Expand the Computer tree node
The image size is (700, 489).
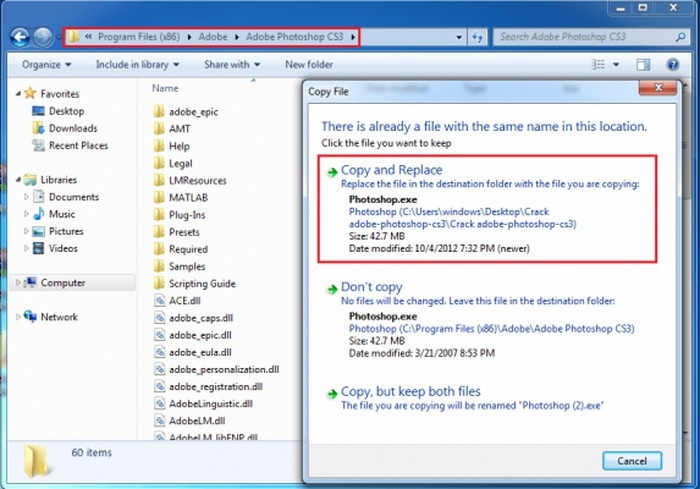click(x=20, y=283)
